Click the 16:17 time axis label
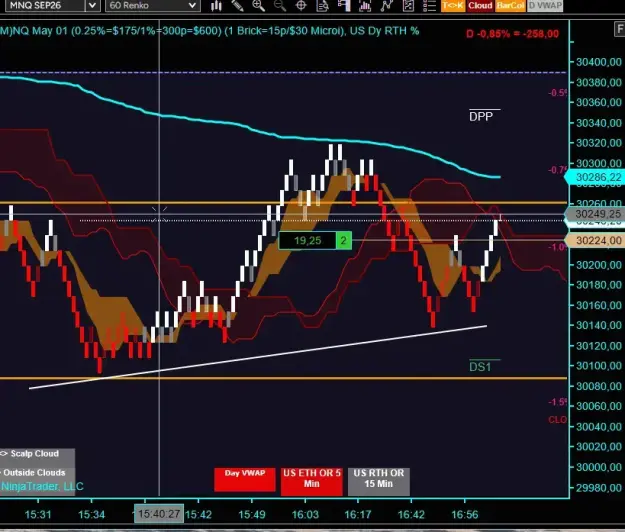 click(358, 514)
